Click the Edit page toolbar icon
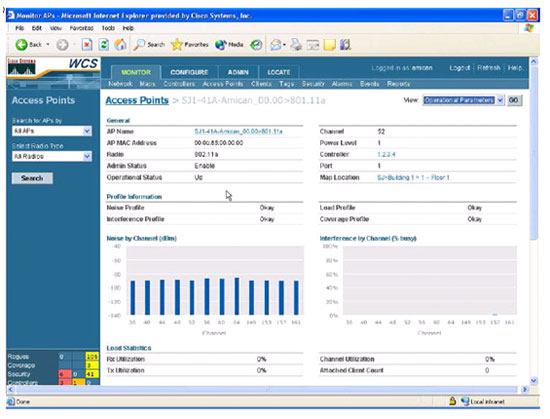 313,45
